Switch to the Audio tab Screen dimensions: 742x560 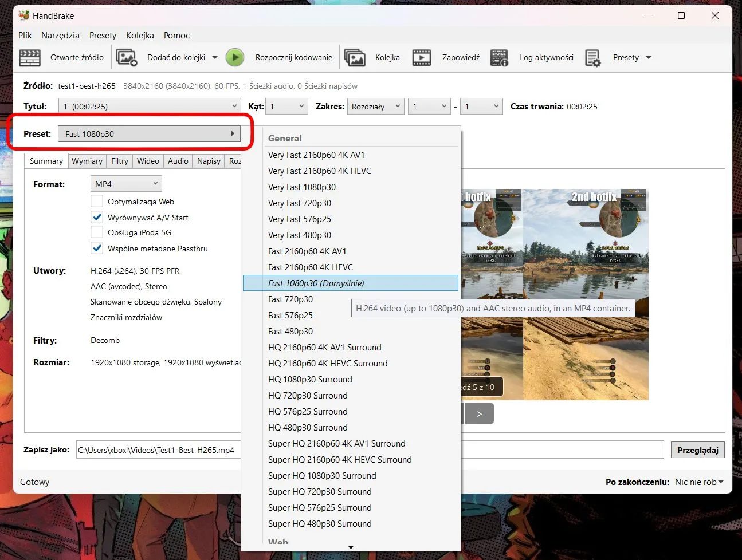[x=178, y=161]
